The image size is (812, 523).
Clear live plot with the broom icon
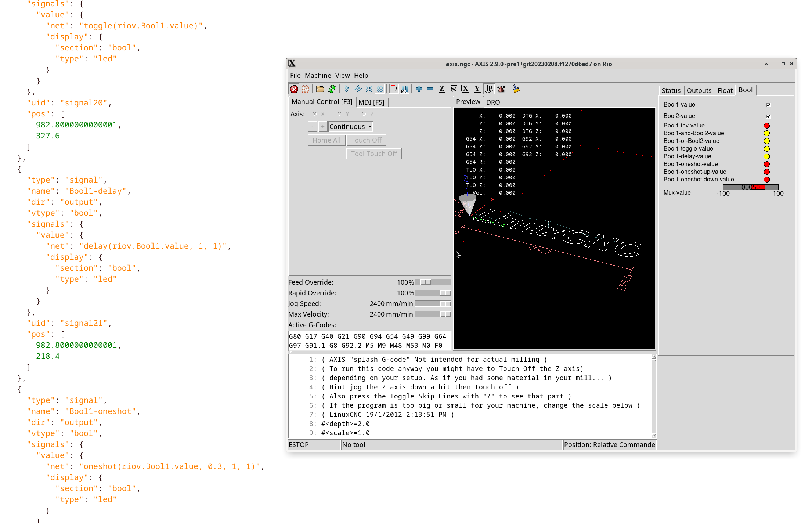tap(516, 89)
